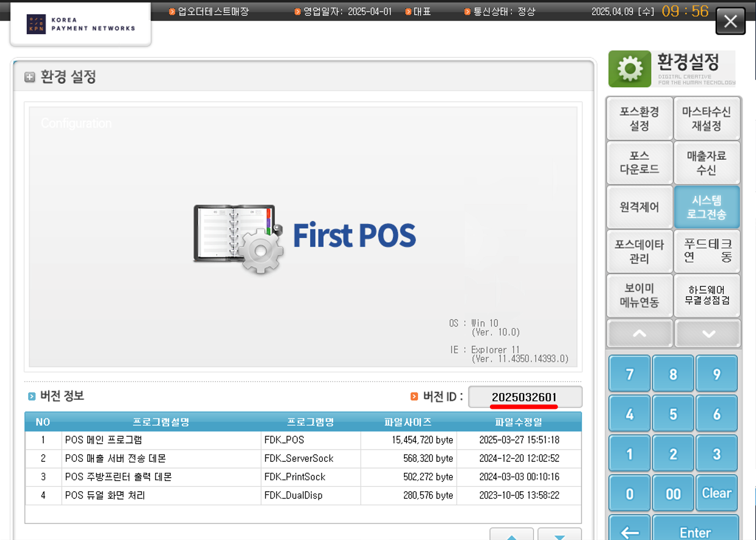Click the 파일수정일 column header
Viewport: 756px width, 540px height.
click(x=519, y=422)
